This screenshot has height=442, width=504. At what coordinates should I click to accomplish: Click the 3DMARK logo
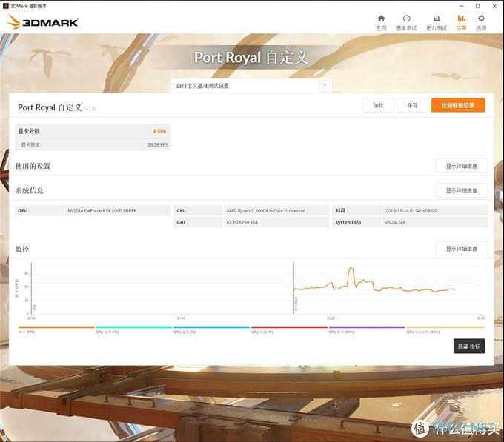click(x=42, y=21)
